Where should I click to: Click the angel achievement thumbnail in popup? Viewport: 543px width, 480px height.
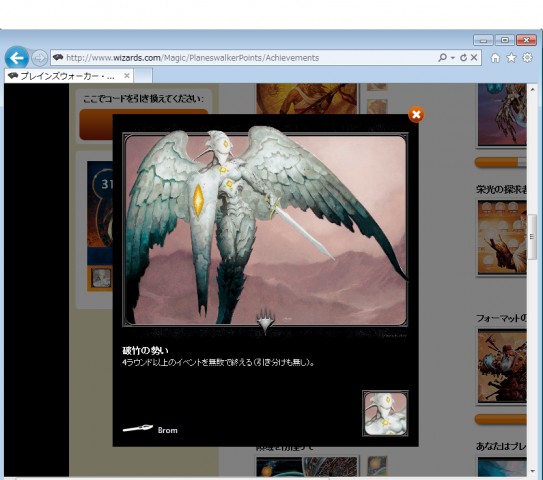[x=385, y=413]
